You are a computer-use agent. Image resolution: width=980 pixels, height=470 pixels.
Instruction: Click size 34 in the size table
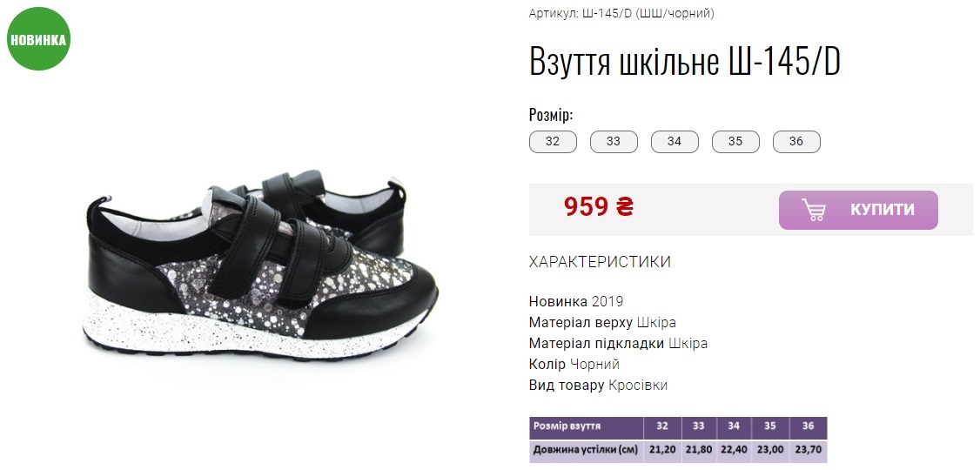(734, 426)
